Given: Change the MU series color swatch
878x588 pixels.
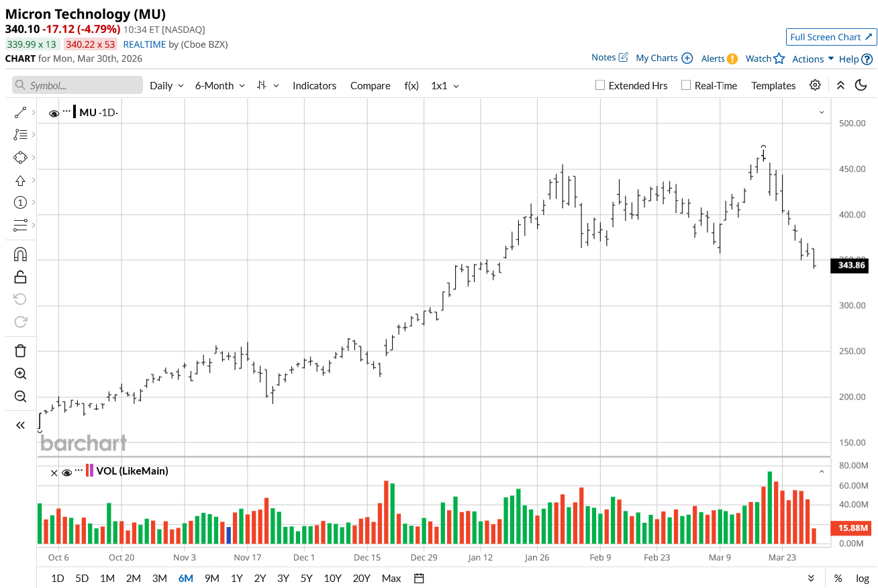Looking at the screenshot, I should 75,112.
